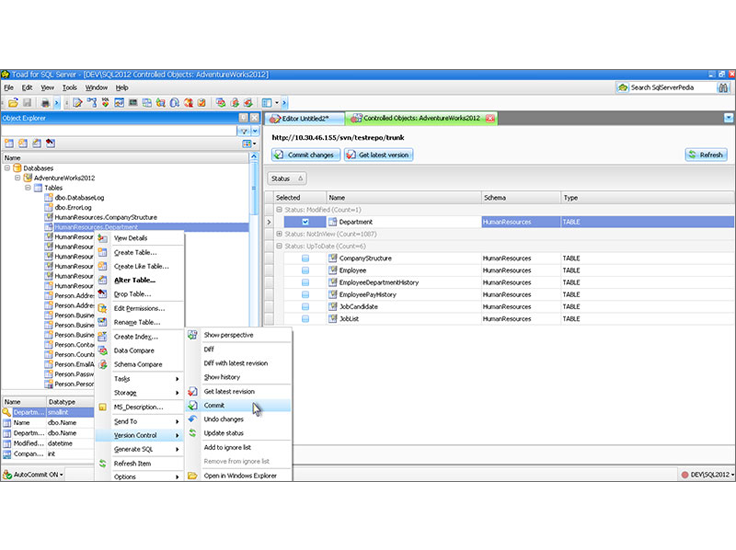Click the window layout toolbar icon
Viewport: 736px width, 550px height.
click(267, 102)
